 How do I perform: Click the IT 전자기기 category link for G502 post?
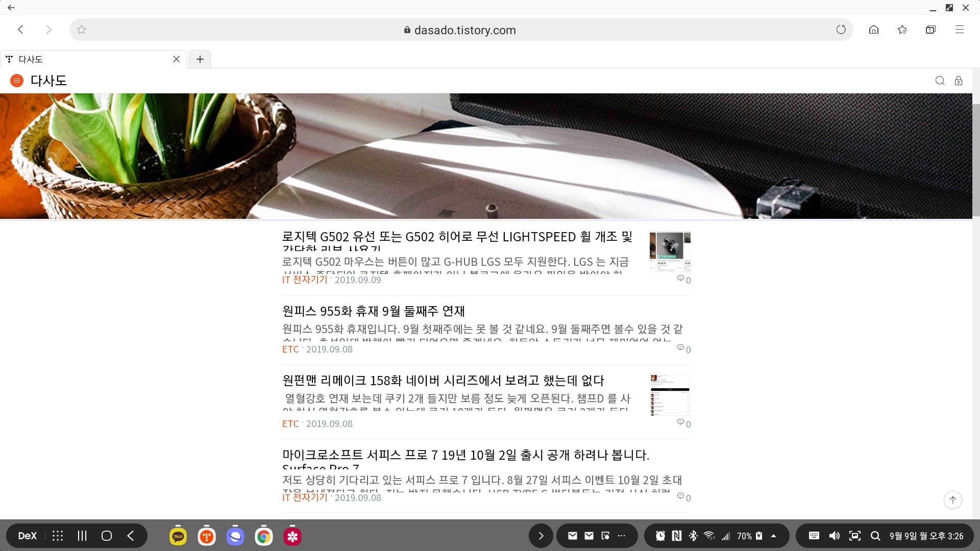pyautogui.click(x=305, y=280)
